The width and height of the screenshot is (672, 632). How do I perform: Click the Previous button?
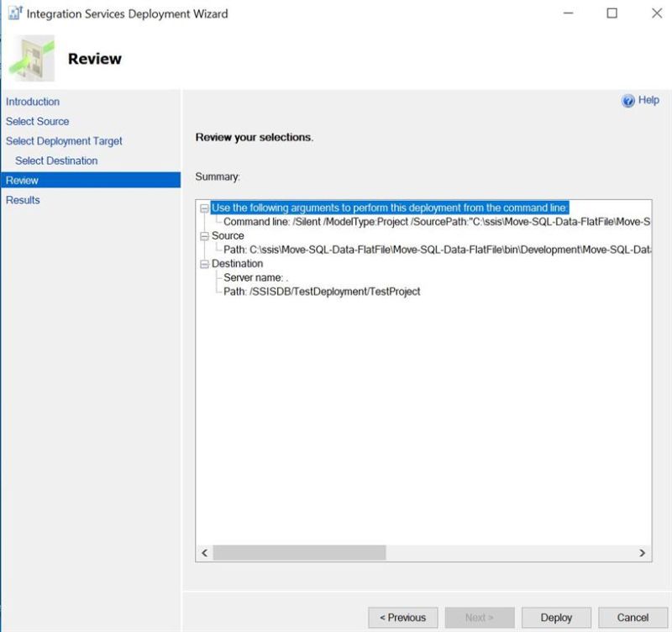point(404,617)
